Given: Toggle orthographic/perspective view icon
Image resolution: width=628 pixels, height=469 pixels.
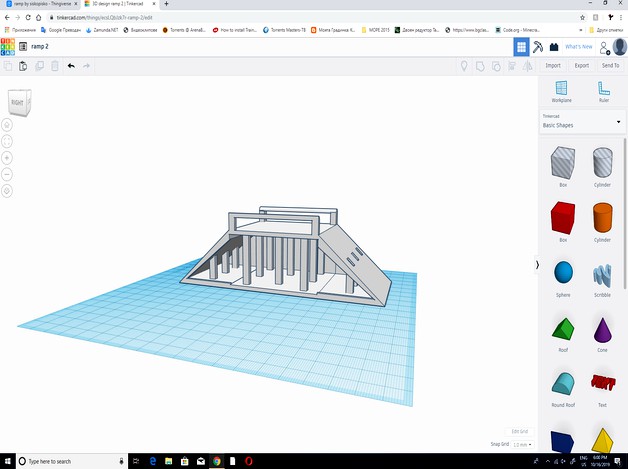Looking at the screenshot, I should 8,190.
